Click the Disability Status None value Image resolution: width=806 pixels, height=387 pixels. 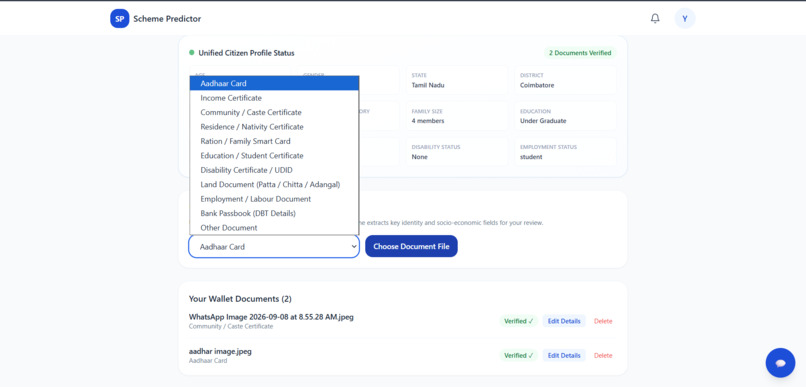[419, 157]
